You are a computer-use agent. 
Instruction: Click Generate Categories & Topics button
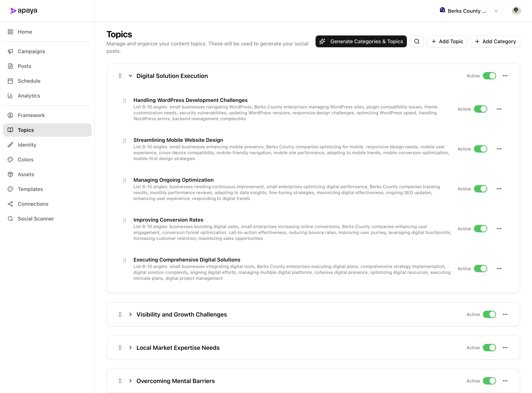pyautogui.click(x=361, y=41)
